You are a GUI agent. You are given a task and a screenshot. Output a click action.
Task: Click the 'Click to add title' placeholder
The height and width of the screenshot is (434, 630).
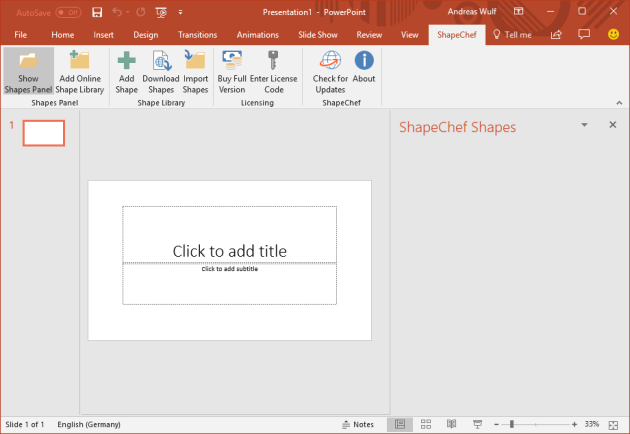click(229, 235)
